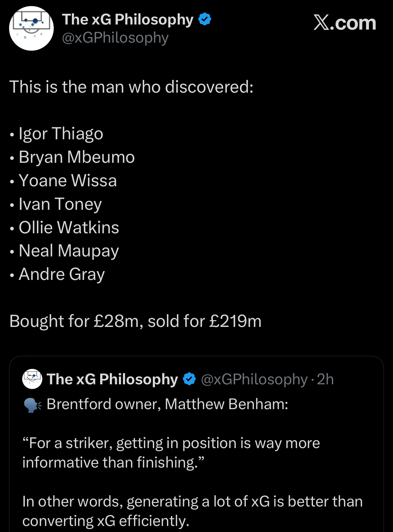Click the @xGPhilosophy handle in the quoted post
The height and width of the screenshot is (532, 393).
(254, 379)
